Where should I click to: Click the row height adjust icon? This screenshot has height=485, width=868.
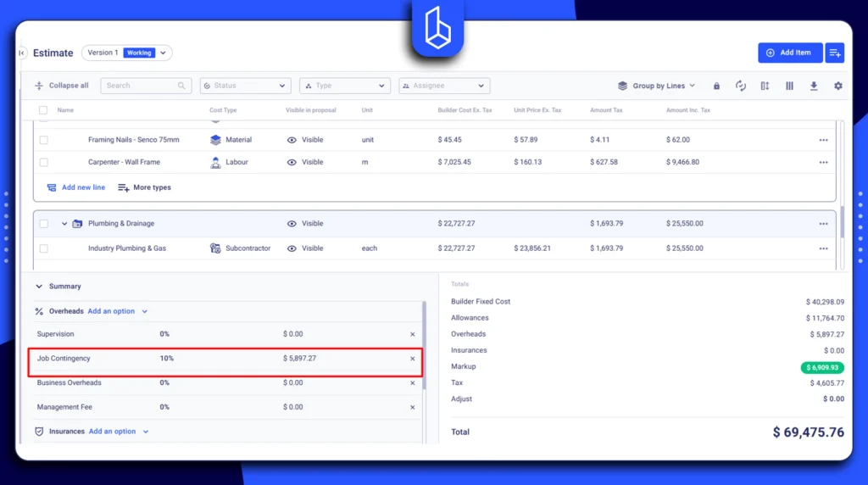click(765, 86)
